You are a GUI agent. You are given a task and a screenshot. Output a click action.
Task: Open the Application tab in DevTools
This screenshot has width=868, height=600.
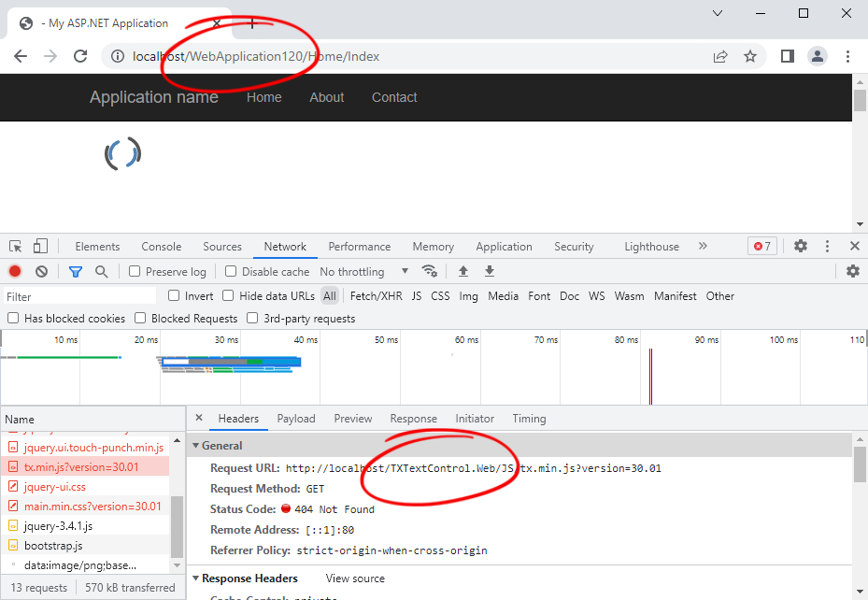[x=504, y=247]
